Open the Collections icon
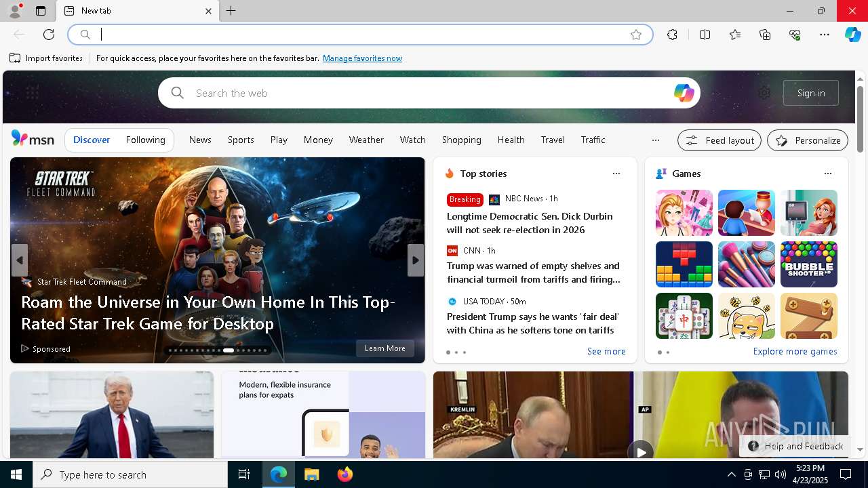This screenshot has width=868, height=488. pos(765,35)
